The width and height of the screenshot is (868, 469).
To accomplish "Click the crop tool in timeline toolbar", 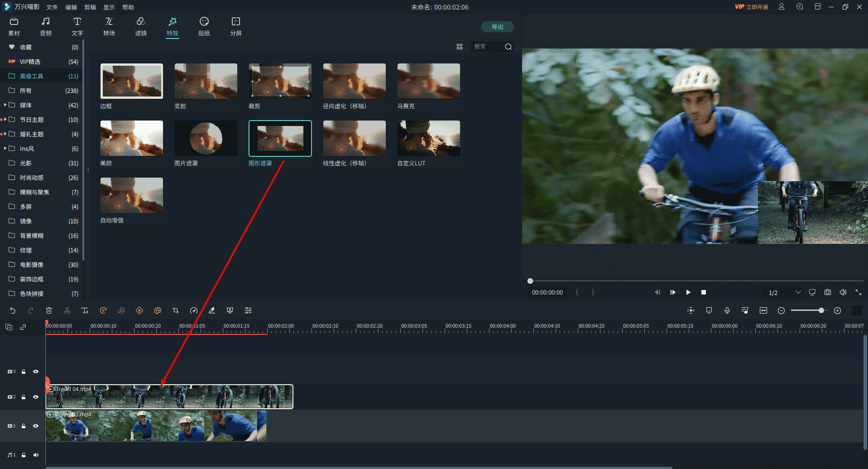I will 176,310.
